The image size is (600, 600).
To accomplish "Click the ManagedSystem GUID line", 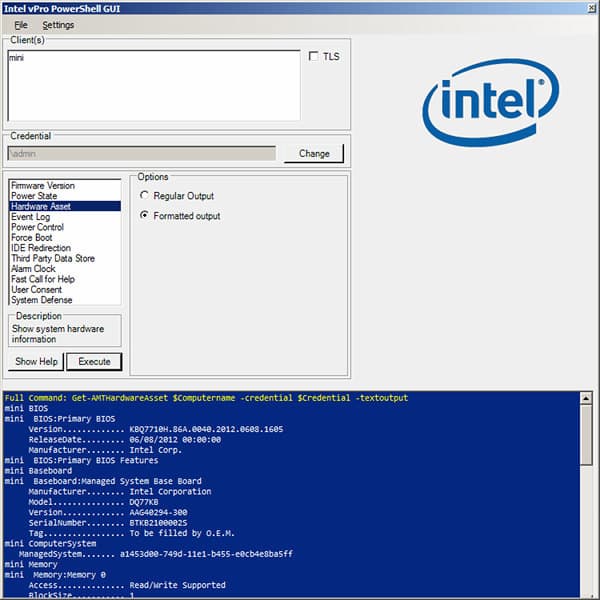I will (x=156, y=554).
